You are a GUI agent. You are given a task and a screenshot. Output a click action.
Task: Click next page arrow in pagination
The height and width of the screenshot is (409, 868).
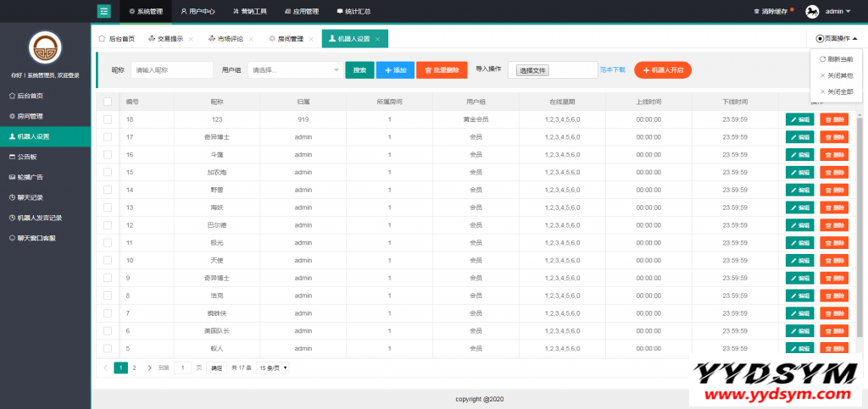(149, 368)
